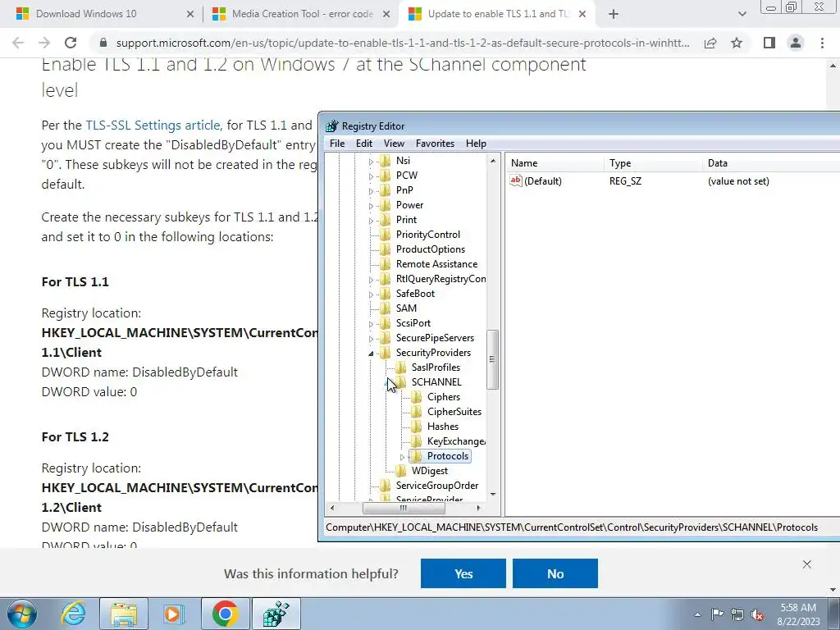Click the Data column header
This screenshot has height=630, width=840.
point(771,163)
